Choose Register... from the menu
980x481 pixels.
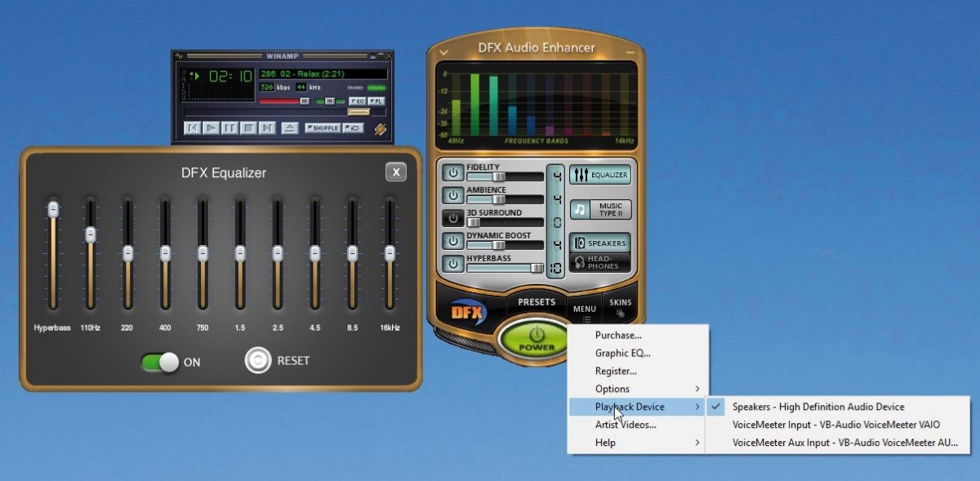click(639, 371)
